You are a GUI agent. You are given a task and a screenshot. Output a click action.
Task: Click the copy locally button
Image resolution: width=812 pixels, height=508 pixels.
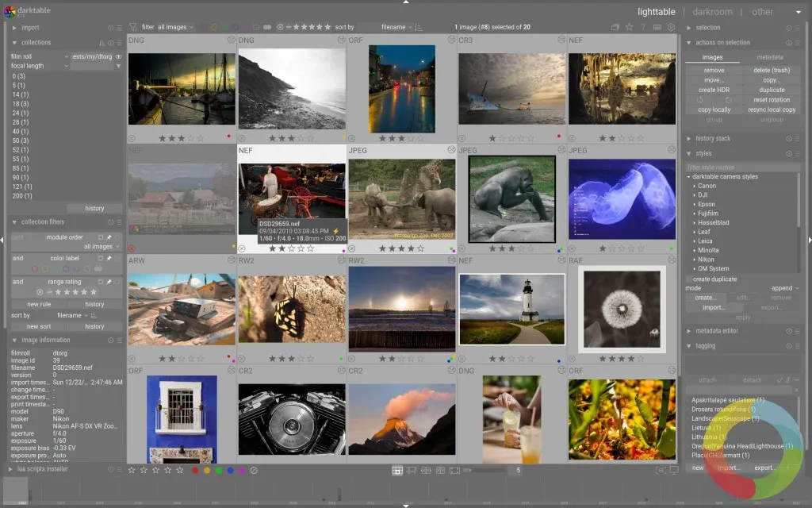(714, 110)
